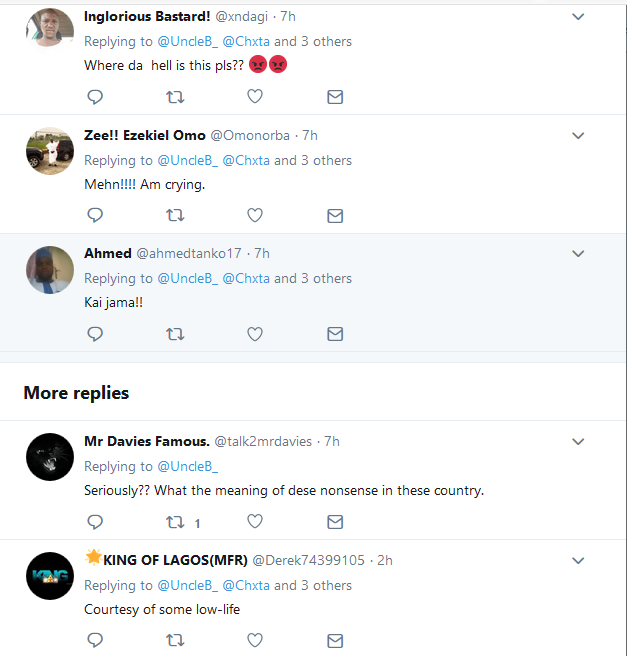The image size is (627, 656).
Task: Open the dropdown on KING OF LAGOS's tweet
Action: pyautogui.click(x=577, y=560)
